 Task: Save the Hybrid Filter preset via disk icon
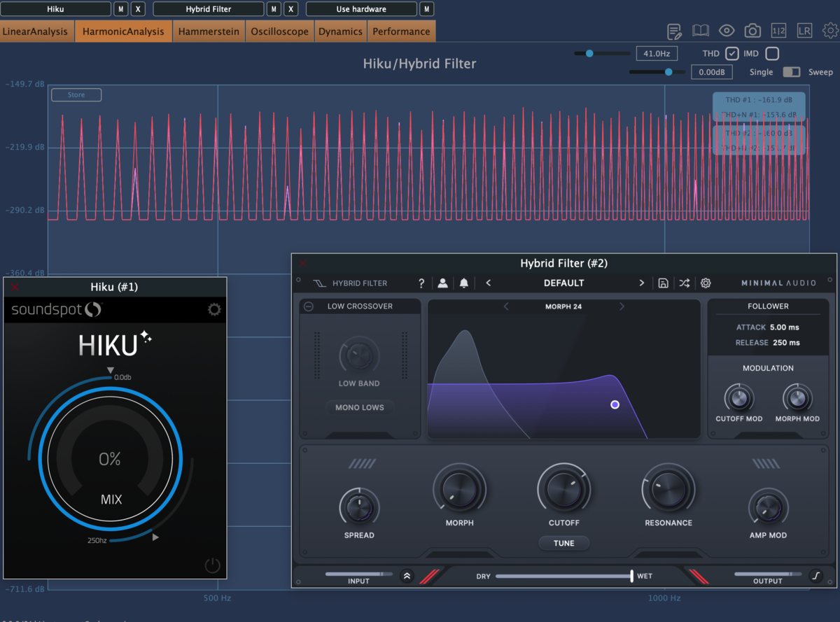click(663, 283)
